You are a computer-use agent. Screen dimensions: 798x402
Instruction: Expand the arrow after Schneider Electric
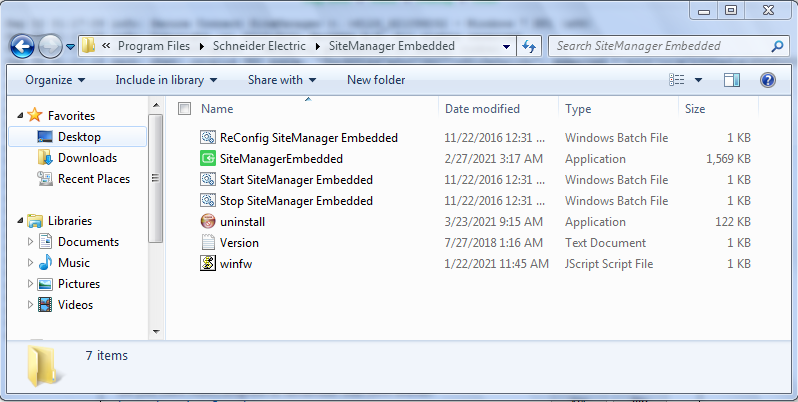318,46
